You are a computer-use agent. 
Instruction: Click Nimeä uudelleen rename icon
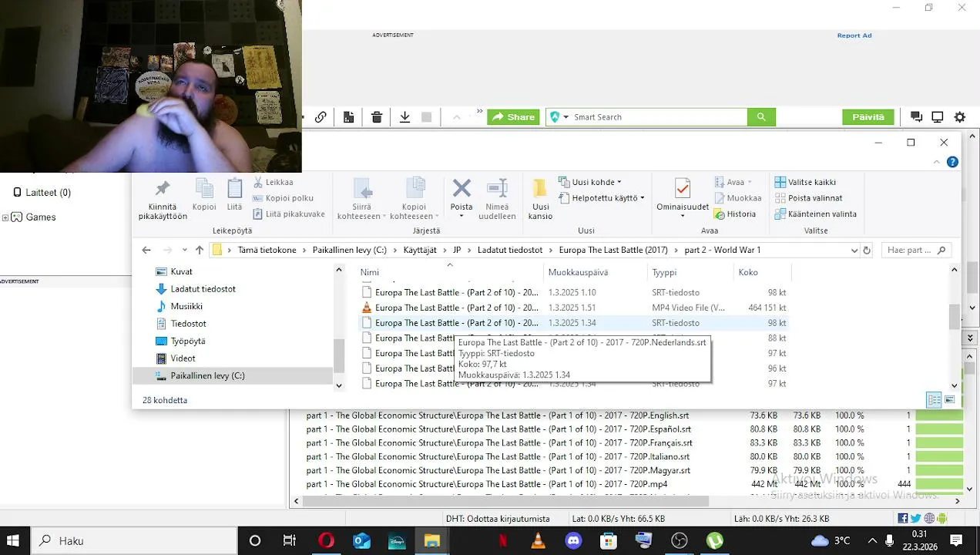[497, 188]
